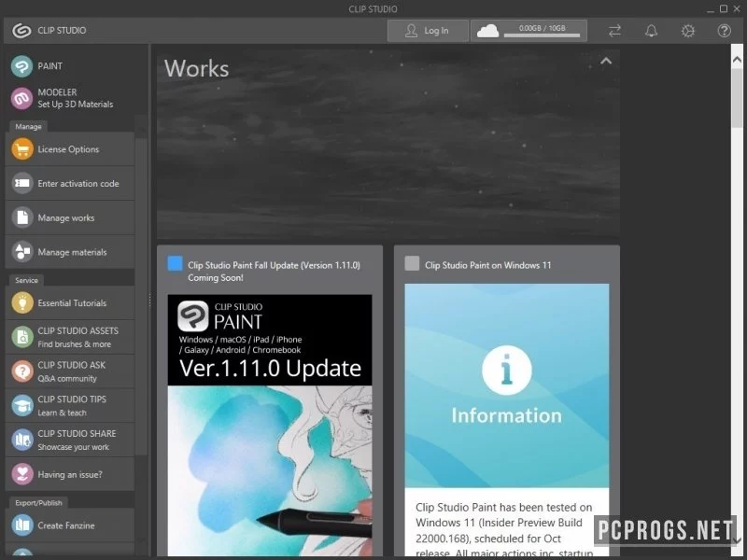
Task: Collapse the Works section chevron
Action: (x=605, y=61)
